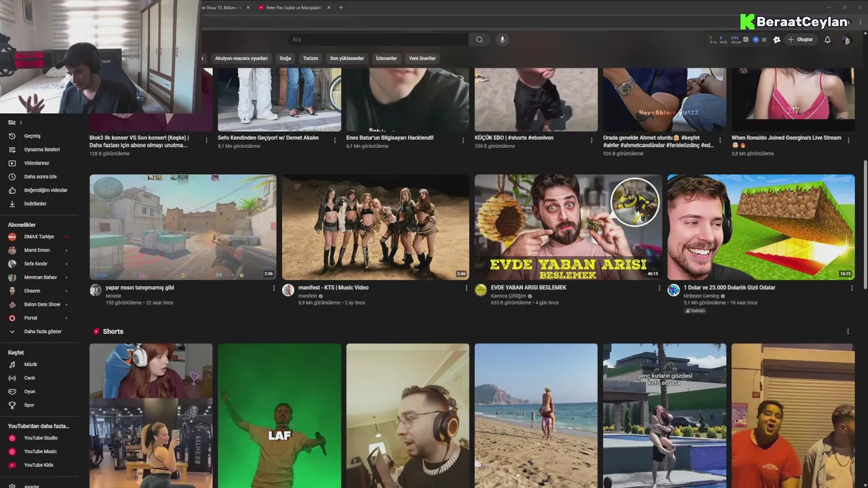
Task: Expand Daha fazla göster subscriptions
Action: (x=44, y=331)
